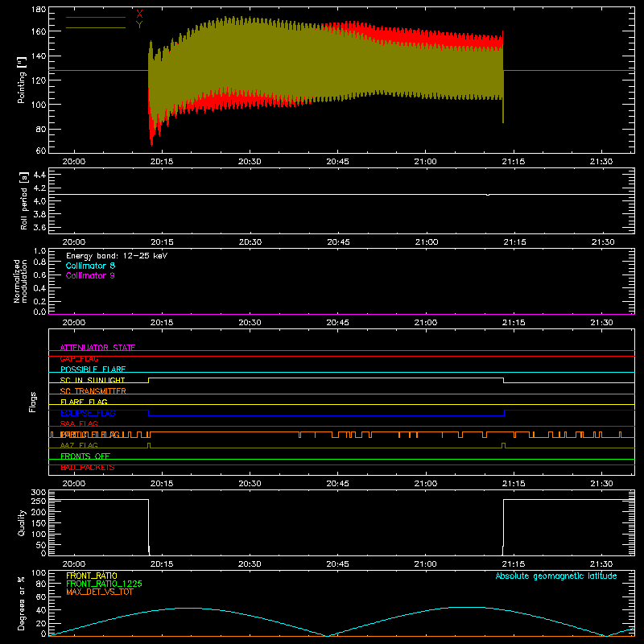Select the olive A4Z_FLAG label
The width and height of the screenshot is (644, 644).
point(79,445)
